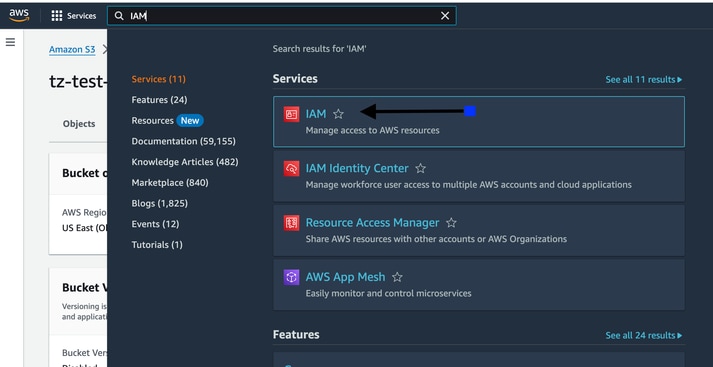Select the Knowledge Articles (482) filter
The height and width of the screenshot is (367, 713).
point(185,162)
